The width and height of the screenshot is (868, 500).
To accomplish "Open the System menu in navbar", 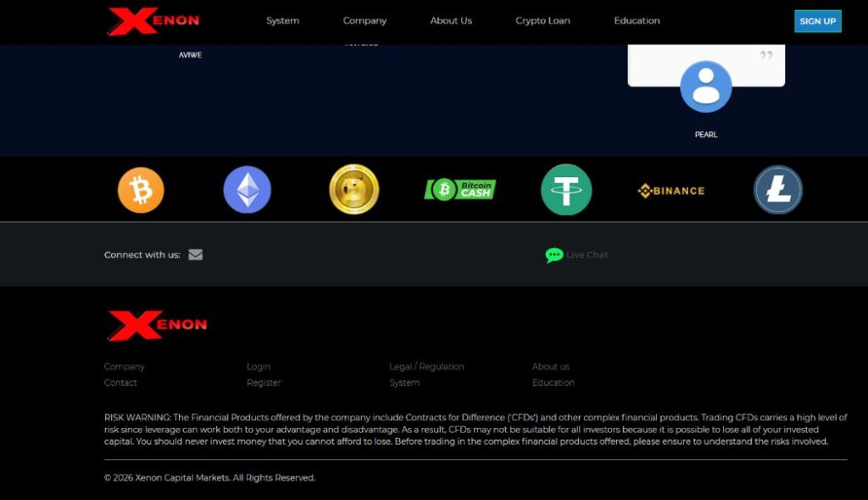I will pyautogui.click(x=282, y=20).
